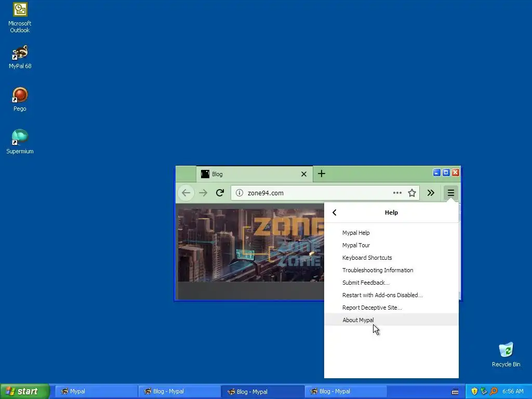Minimize the Mypal browser window
The width and height of the screenshot is (532, 399).
click(436, 172)
